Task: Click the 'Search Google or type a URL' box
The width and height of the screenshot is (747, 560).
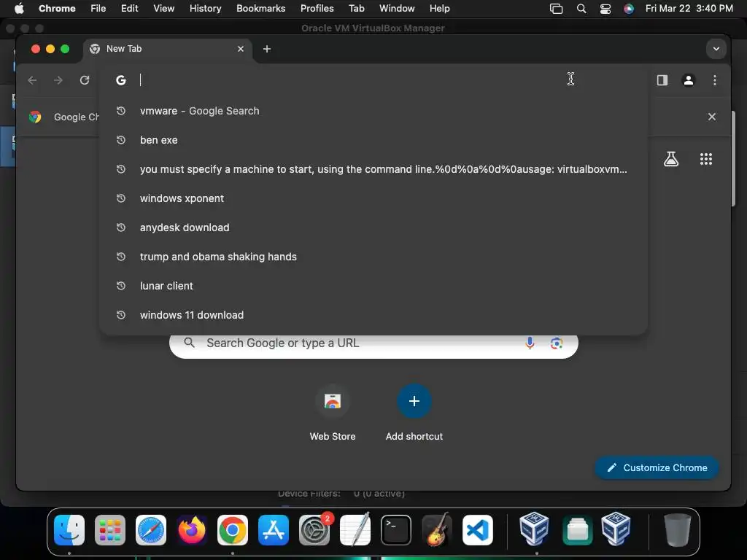Action: click(x=373, y=343)
